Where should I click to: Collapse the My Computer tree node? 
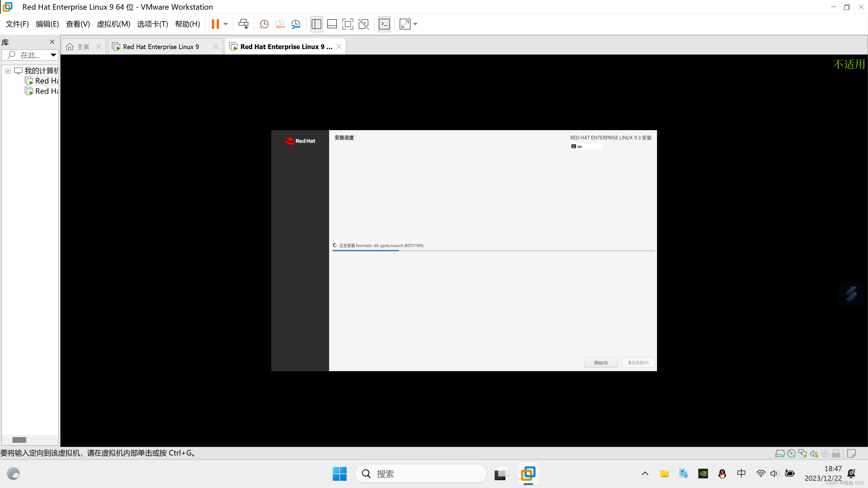pyautogui.click(x=8, y=71)
